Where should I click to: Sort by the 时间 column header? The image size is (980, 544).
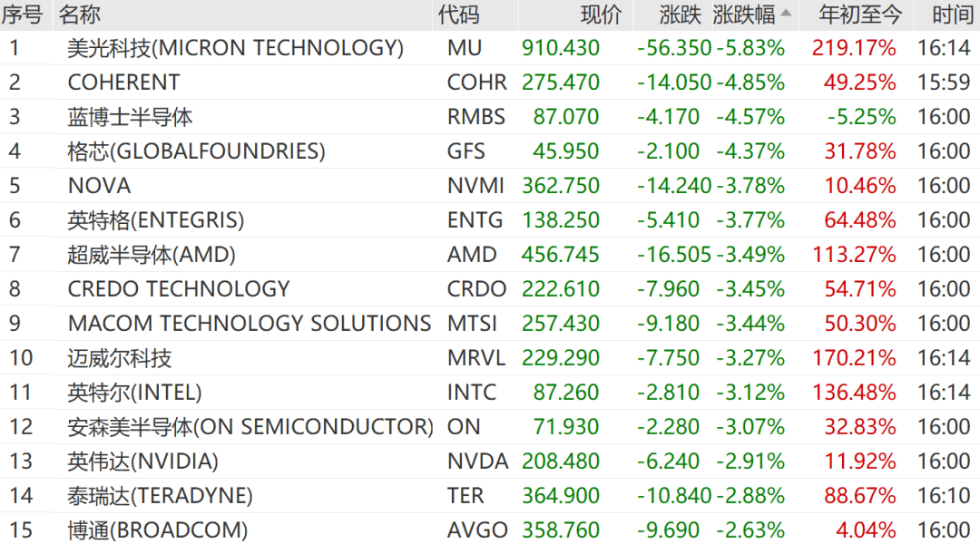click(x=952, y=15)
